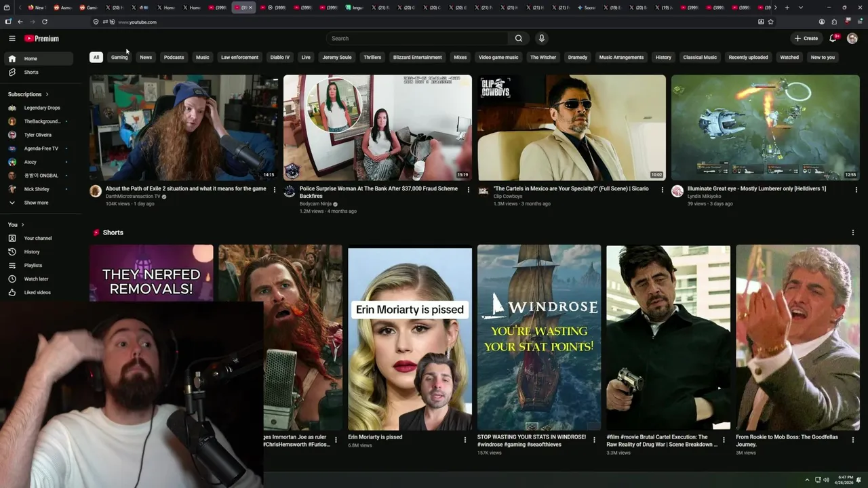Viewport: 868px width, 488px height.
Task: Open History in the sidebar
Action: click(x=38, y=252)
